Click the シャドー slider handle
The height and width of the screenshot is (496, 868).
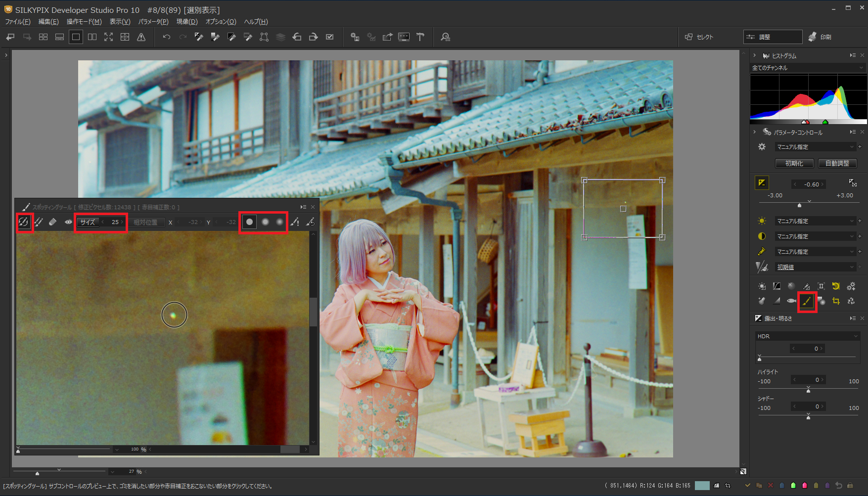(808, 417)
